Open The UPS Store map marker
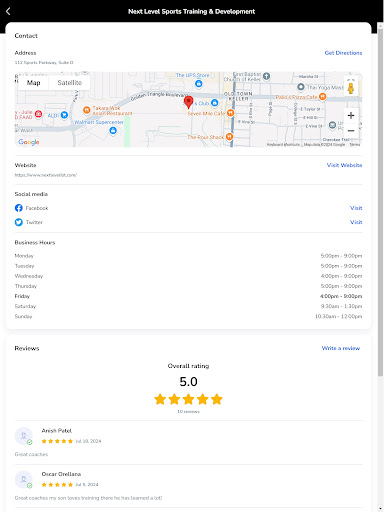The image size is (384, 512). (x=199, y=83)
